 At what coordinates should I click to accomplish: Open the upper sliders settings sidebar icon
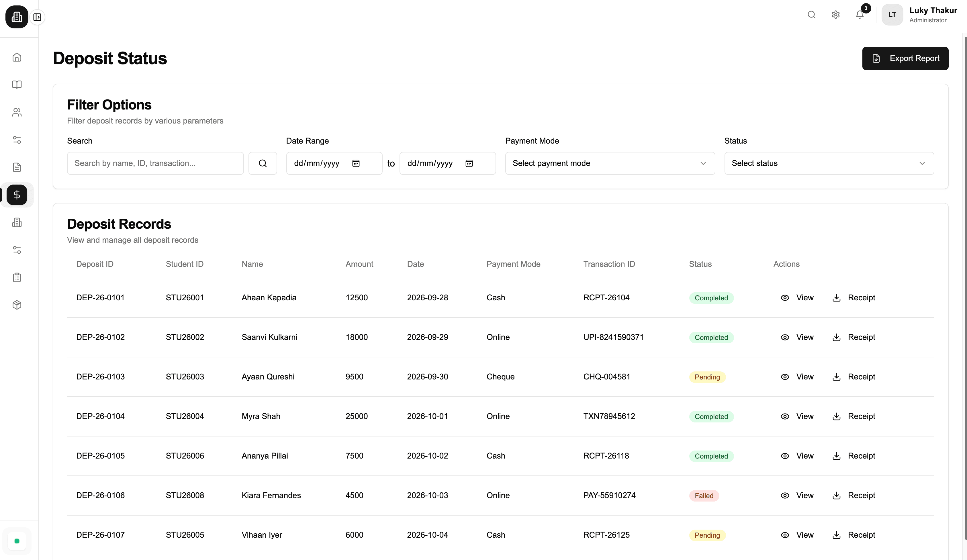point(17,140)
